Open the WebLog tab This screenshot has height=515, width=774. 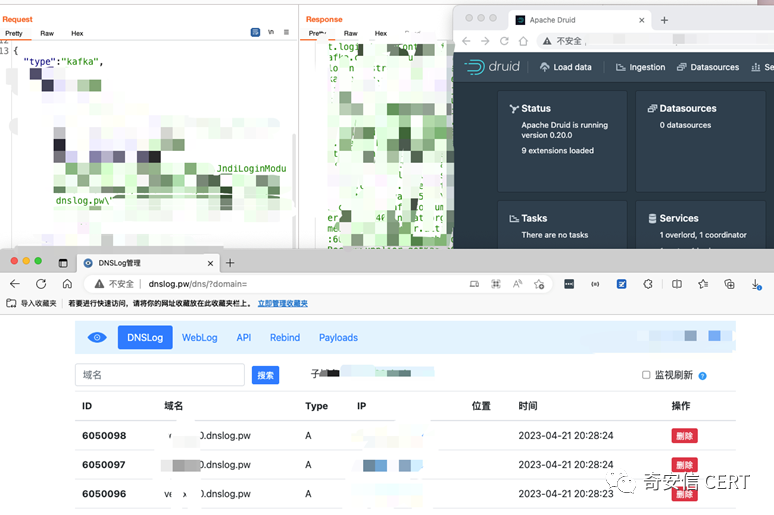coord(199,337)
